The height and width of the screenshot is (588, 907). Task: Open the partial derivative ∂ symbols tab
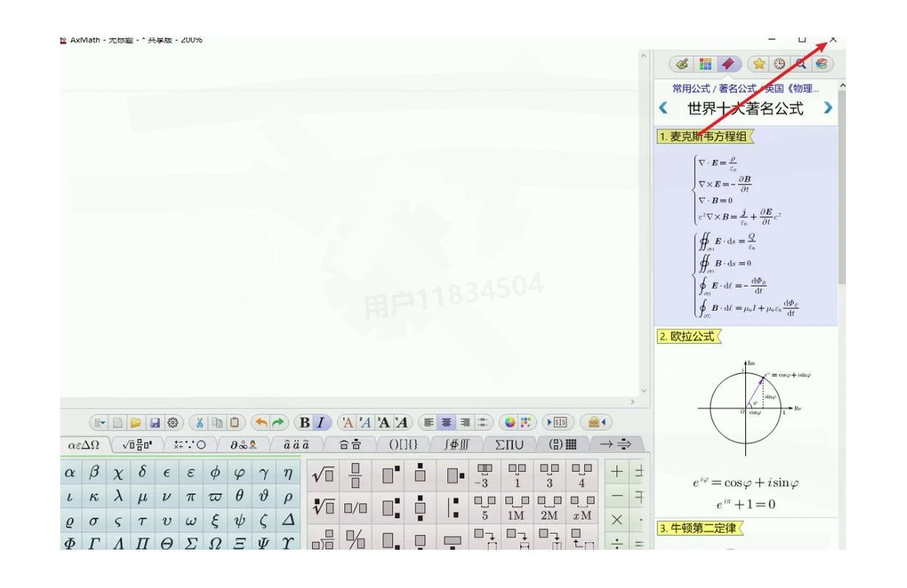(243, 445)
